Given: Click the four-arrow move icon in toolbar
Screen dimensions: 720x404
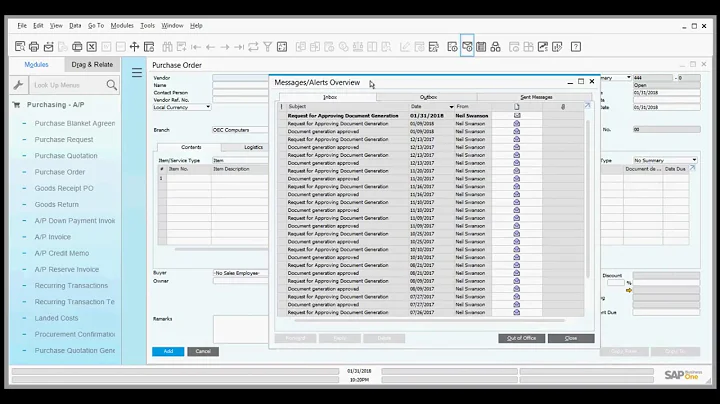Looking at the screenshot, I should click(134, 46).
